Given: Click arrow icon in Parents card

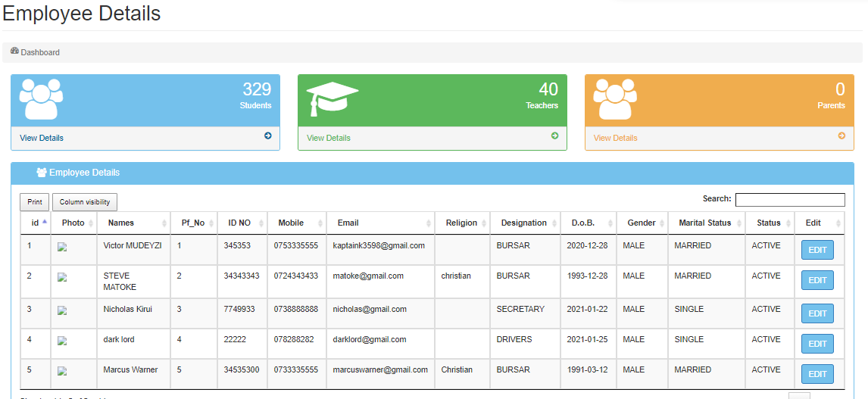Looking at the screenshot, I should 841,136.
